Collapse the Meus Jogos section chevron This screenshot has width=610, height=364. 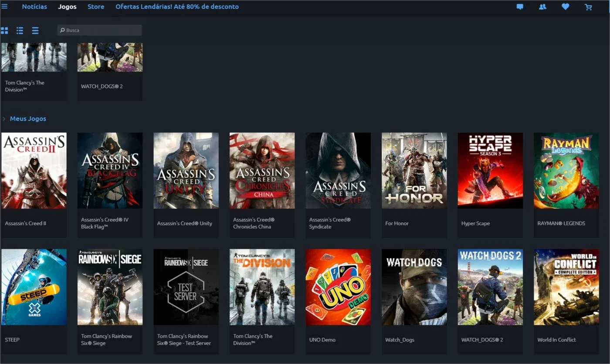4,119
